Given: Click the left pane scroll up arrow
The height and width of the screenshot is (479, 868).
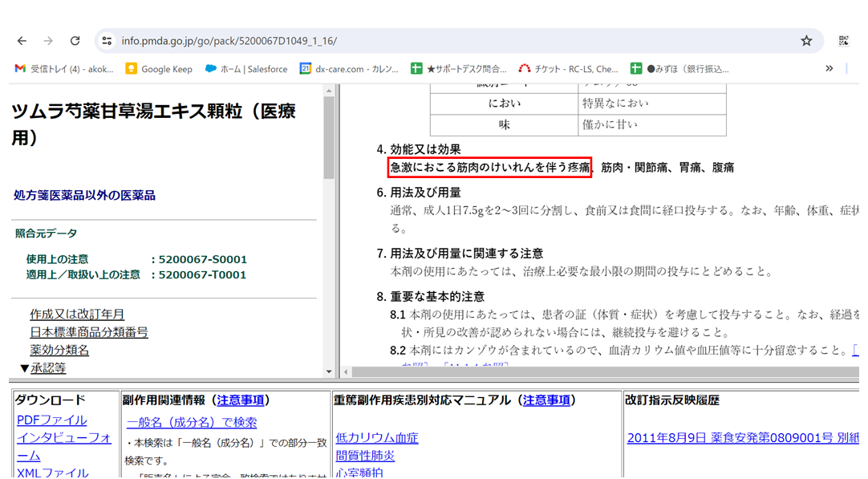Looking at the screenshot, I should [330, 91].
